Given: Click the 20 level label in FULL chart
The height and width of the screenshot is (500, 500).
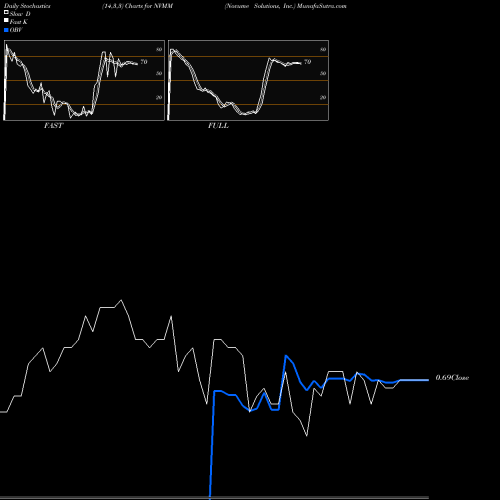Looking at the screenshot, I should coord(323,97).
